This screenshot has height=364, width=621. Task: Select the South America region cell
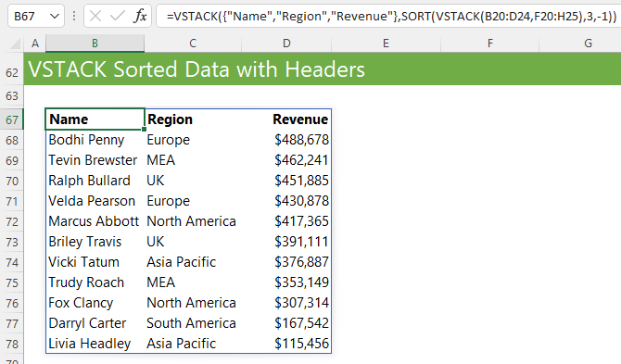point(193,323)
